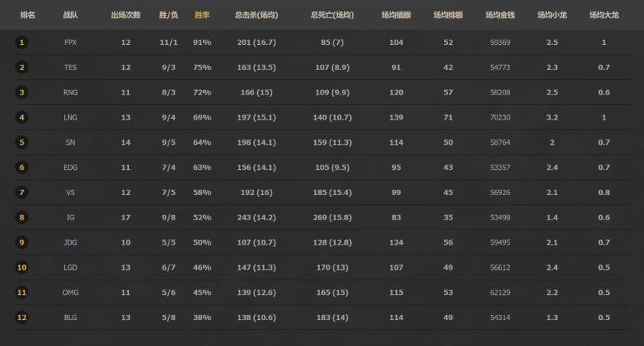Click the rank 7 badge icon
Image resolution: width=644 pixels, height=346 pixels.
(22, 193)
